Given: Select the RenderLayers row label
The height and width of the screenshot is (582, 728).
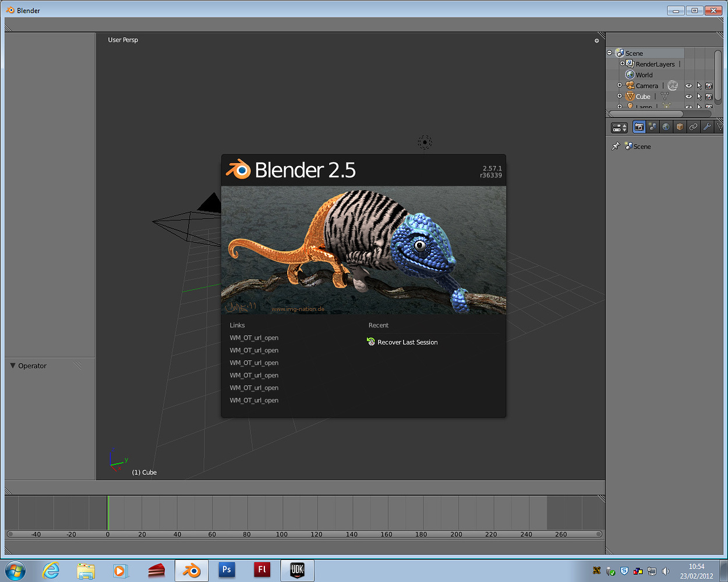Looking at the screenshot, I should [x=655, y=64].
